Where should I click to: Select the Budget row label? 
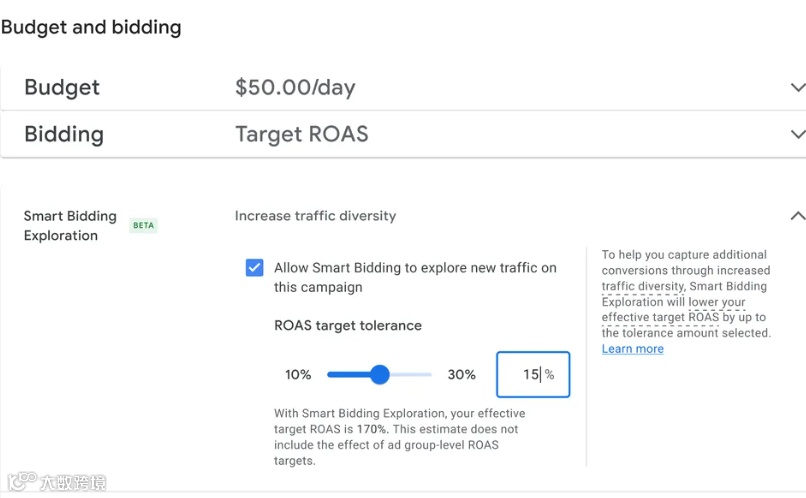point(64,88)
